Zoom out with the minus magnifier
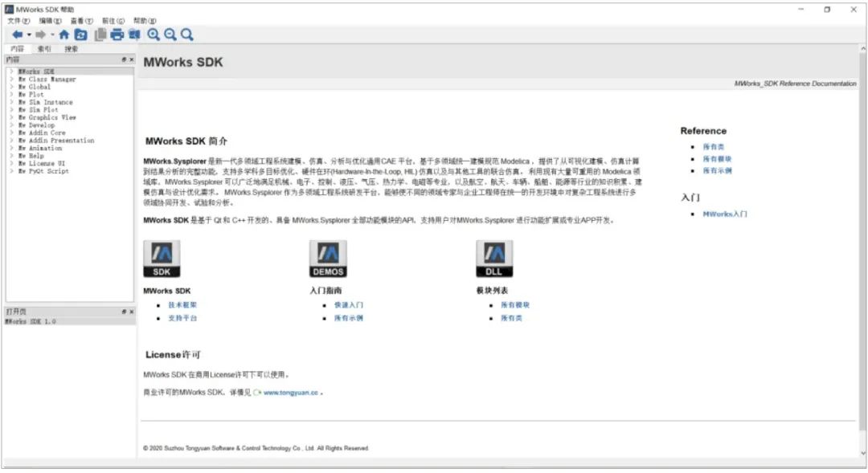This screenshot has height=473, width=868. tap(170, 35)
